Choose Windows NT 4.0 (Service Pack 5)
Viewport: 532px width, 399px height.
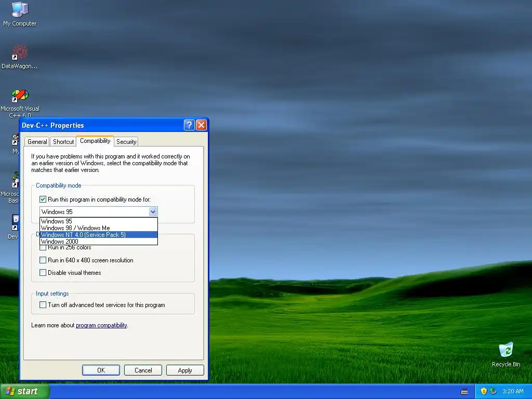[99, 235]
